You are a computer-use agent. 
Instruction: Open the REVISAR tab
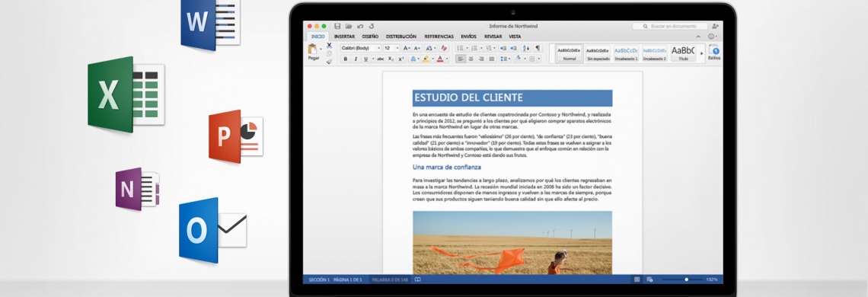(493, 37)
